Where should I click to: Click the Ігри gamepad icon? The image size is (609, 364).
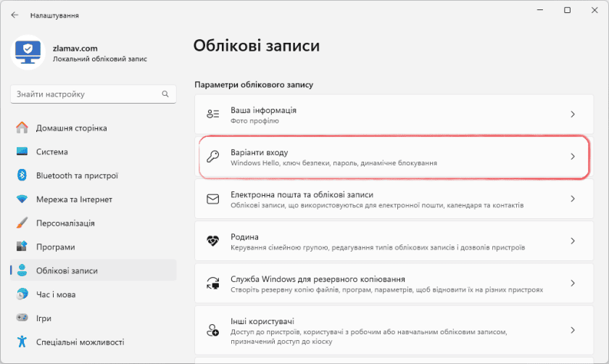click(22, 318)
